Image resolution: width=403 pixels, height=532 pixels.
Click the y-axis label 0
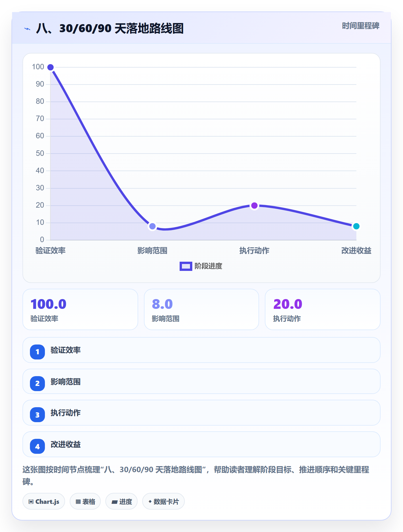click(x=42, y=240)
